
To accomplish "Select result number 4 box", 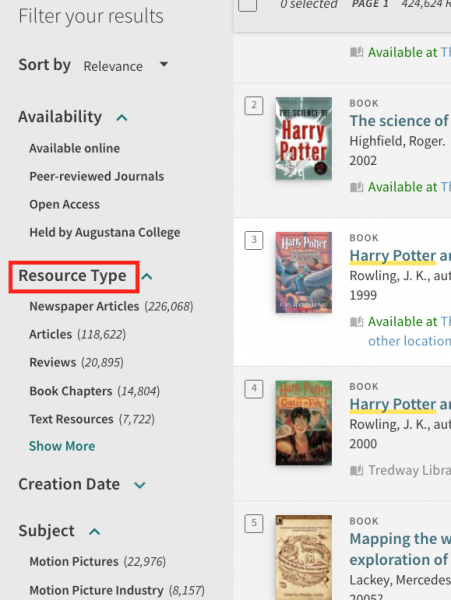I will 254,389.
